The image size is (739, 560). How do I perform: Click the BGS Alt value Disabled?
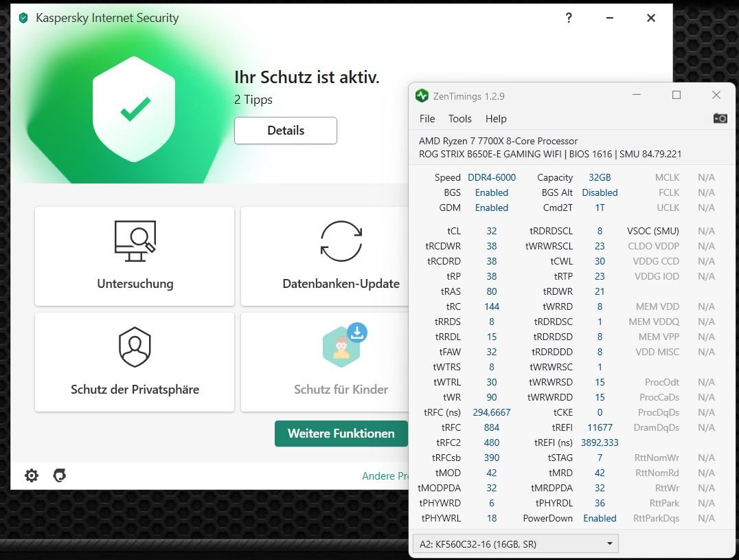(x=600, y=192)
